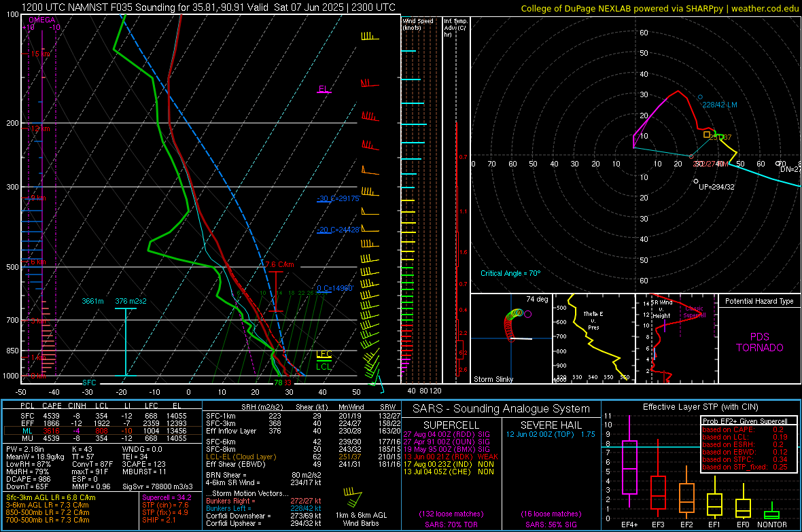802x532 pixels.
Task: Click the sounding title with valid time
Action: [x=209, y=7]
